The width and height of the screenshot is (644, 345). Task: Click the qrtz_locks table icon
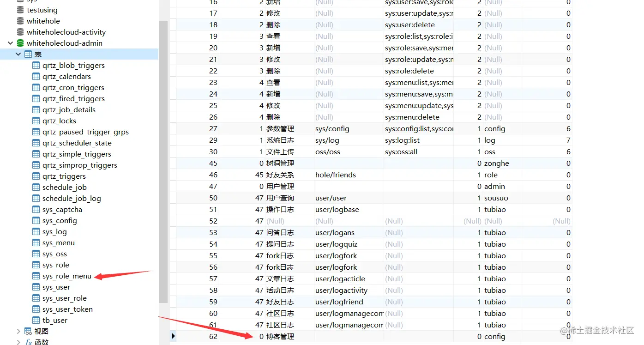36,121
